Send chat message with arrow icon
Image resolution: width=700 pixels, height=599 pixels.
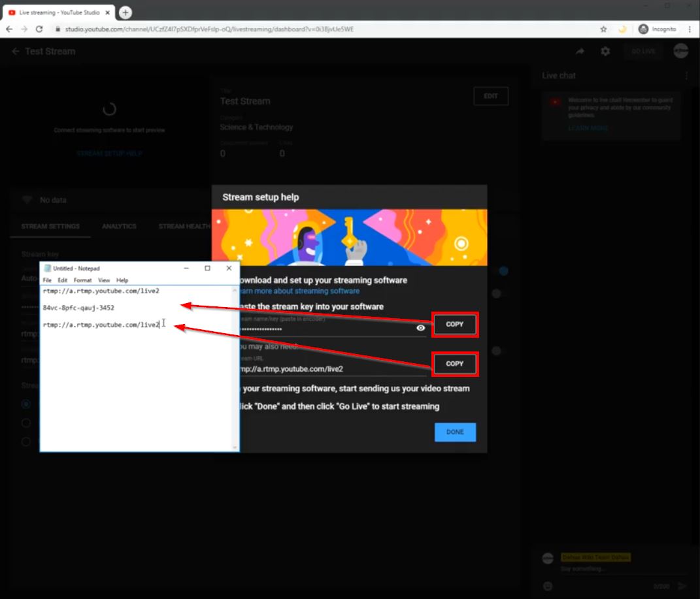[x=682, y=586]
